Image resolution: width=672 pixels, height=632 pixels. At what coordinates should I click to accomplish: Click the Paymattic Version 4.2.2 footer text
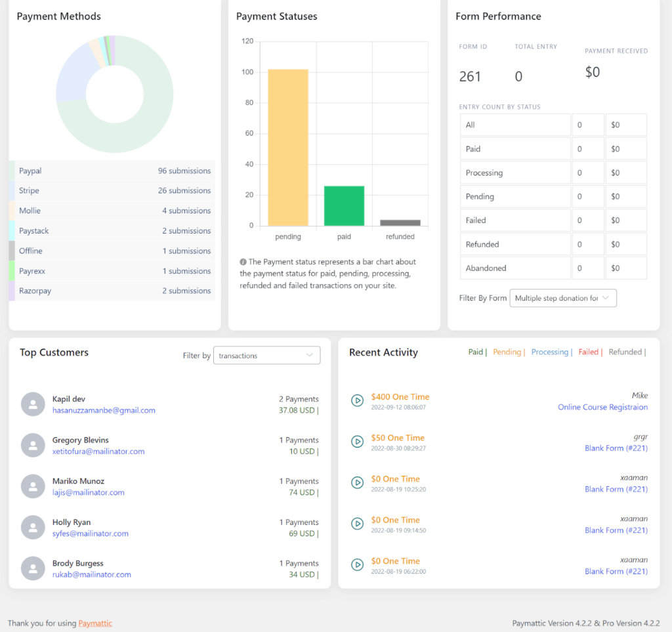[x=586, y=623]
